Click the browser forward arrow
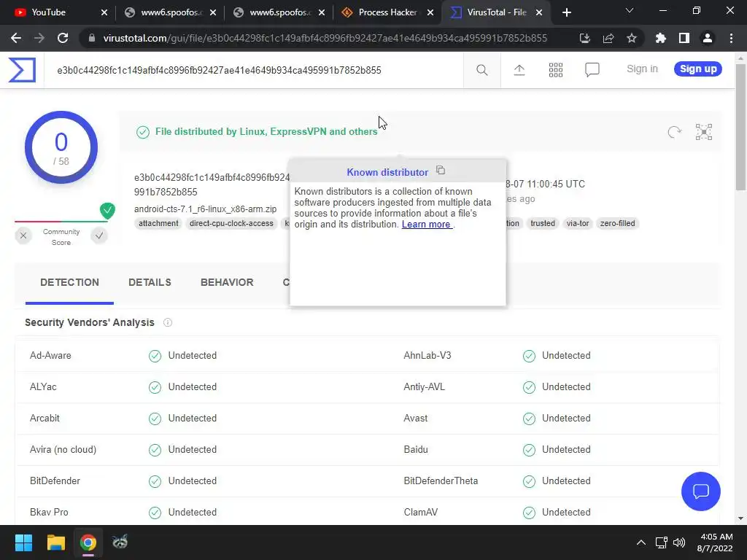The height and width of the screenshot is (560, 747). tap(39, 38)
